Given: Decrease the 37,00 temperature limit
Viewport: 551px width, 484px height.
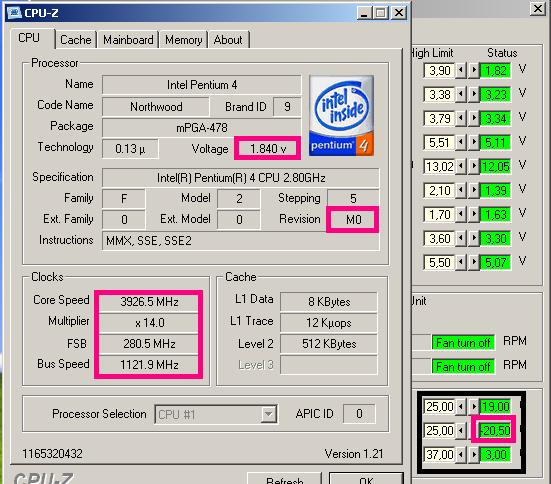Looking at the screenshot, I should (461, 454).
